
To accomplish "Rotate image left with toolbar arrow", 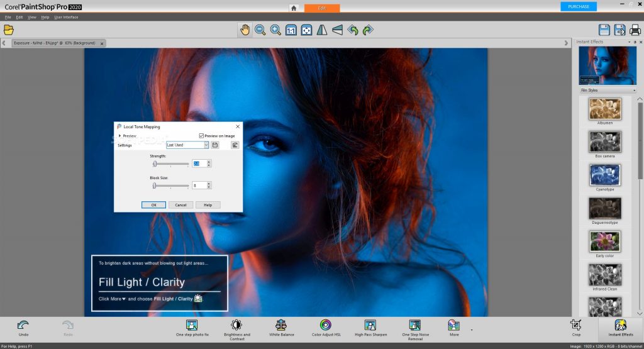I will (x=353, y=30).
